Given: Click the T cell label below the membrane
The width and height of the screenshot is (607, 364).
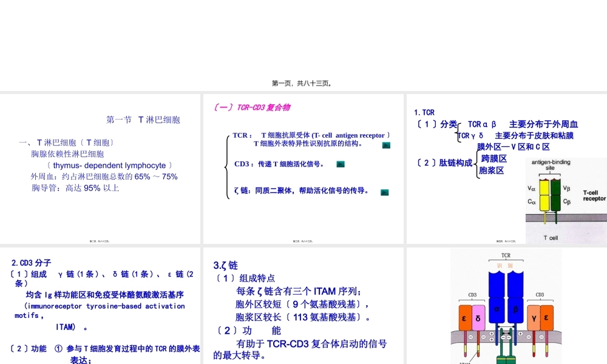Looking at the screenshot, I should coord(552,237).
